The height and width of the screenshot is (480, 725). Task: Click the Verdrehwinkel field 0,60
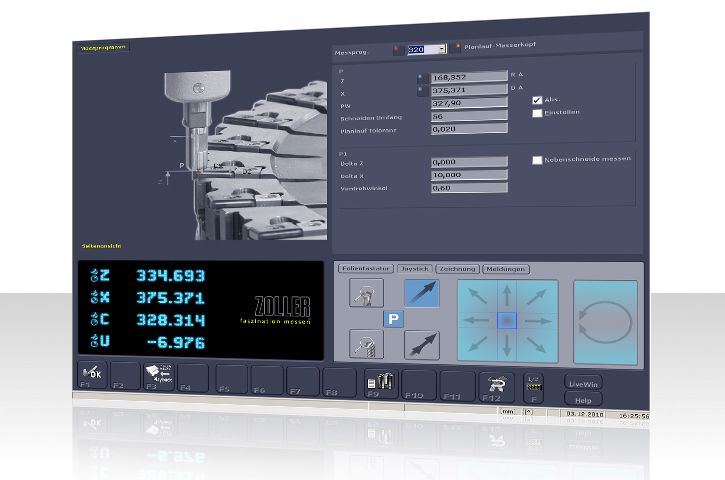coord(469,188)
